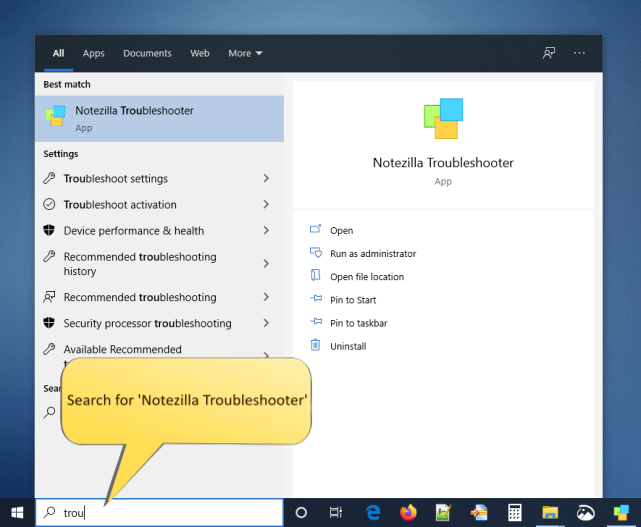Click the Cortana circle icon
The width and height of the screenshot is (641, 527).
click(x=301, y=512)
